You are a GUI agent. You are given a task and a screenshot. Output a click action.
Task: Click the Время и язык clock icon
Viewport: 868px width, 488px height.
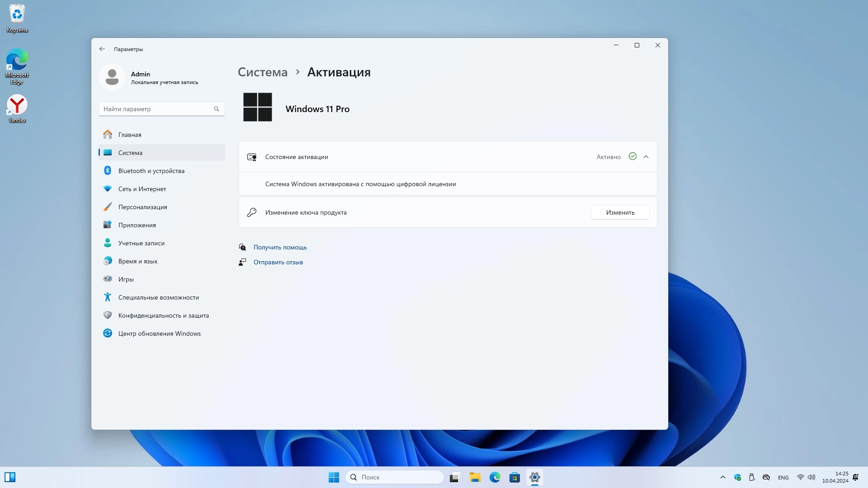tap(108, 261)
